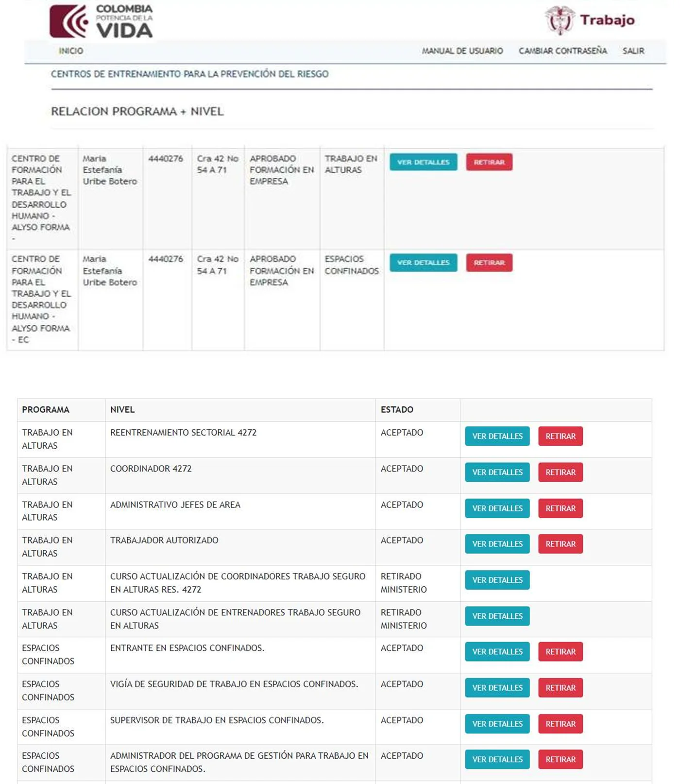Retire ENTRANTE EN ESPACIOS CONFINADOS level
680x784 pixels.
[x=561, y=652]
